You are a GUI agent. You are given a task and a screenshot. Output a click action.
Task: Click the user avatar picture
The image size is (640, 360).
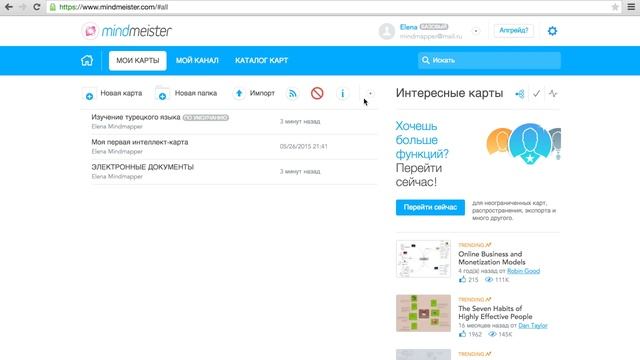387,31
